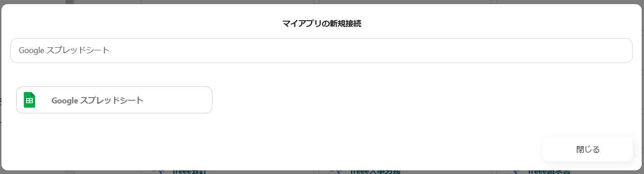
Task: Focus the app search field
Action: click(321, 50)
